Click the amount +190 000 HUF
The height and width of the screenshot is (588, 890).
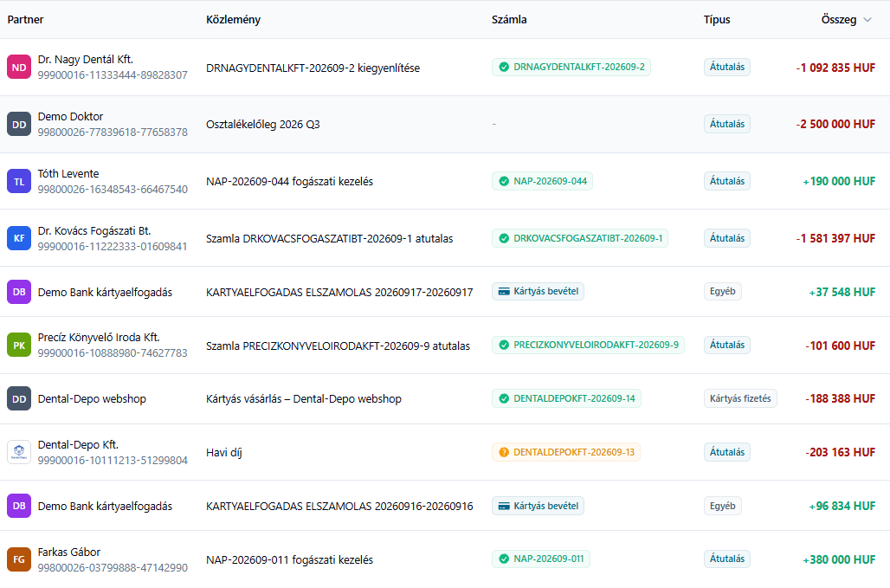click(x=839, y=182)
